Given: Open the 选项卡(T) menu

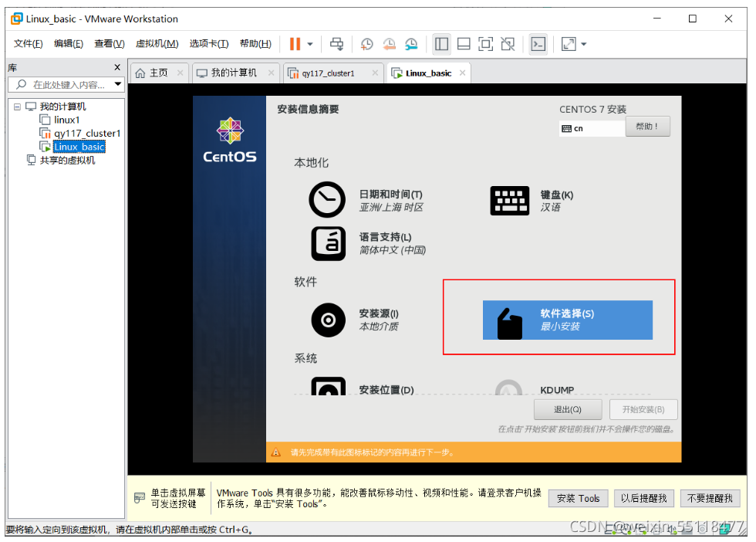Looking at the screenshot, I should point(209,44).
